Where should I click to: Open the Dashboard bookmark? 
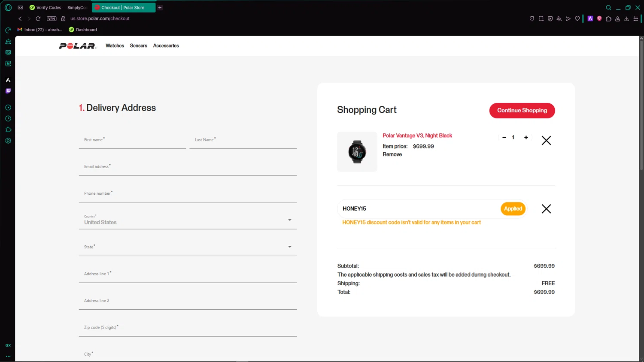83,30
